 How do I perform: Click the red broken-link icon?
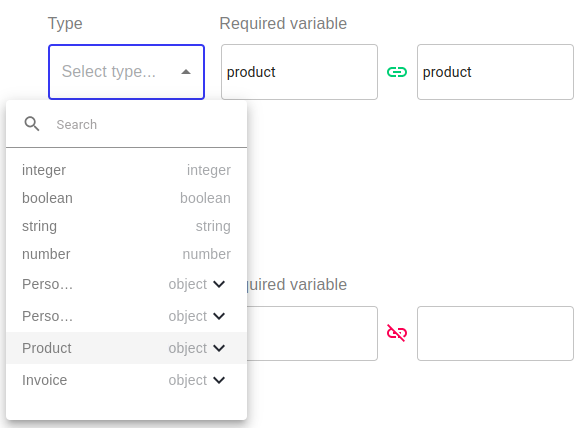397,333
